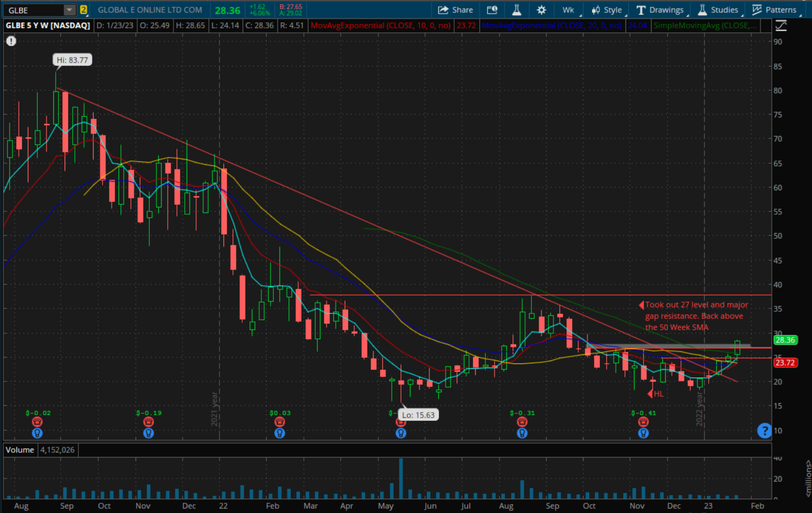This screenshot has height=513, width=812.
Task: Click the blue lightbulb icon under $0.03
Action: [280, 433]
